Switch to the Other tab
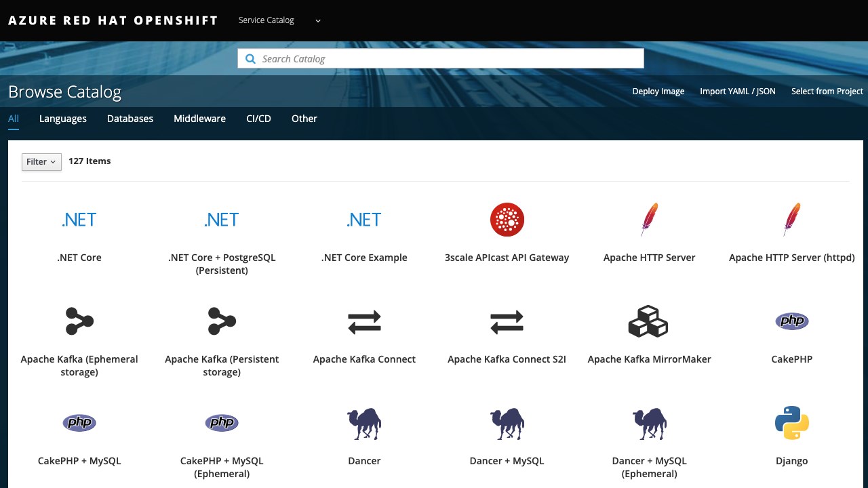The width and height of the screenshot is (868, 488). 304,119
